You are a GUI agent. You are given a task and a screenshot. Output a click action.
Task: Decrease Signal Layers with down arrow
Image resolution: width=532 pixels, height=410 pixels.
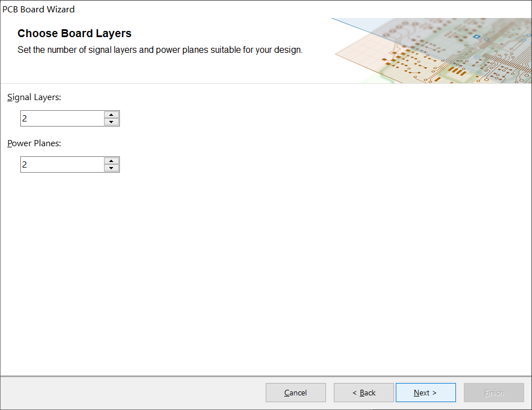pyautogui.click(x=111, y=122)
